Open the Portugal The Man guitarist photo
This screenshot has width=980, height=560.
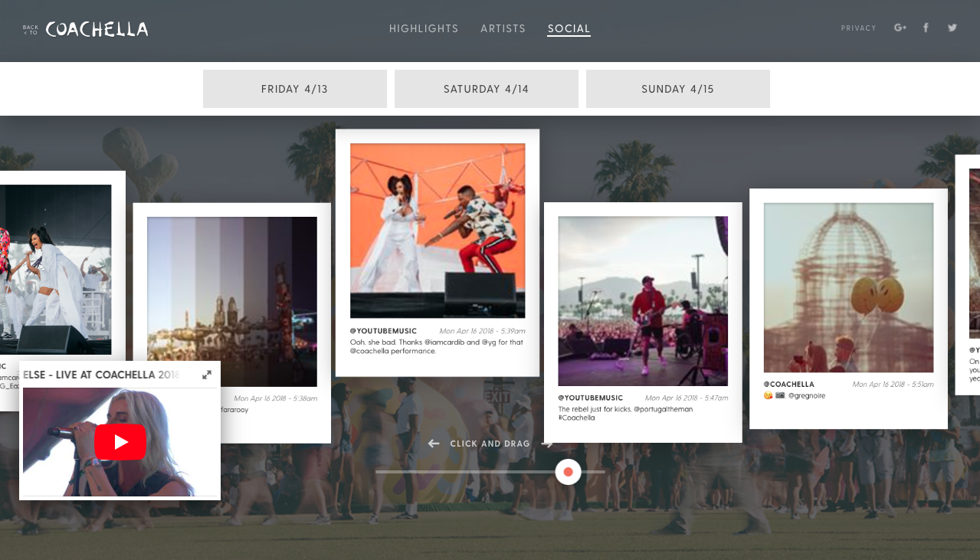tap(643, 301)
